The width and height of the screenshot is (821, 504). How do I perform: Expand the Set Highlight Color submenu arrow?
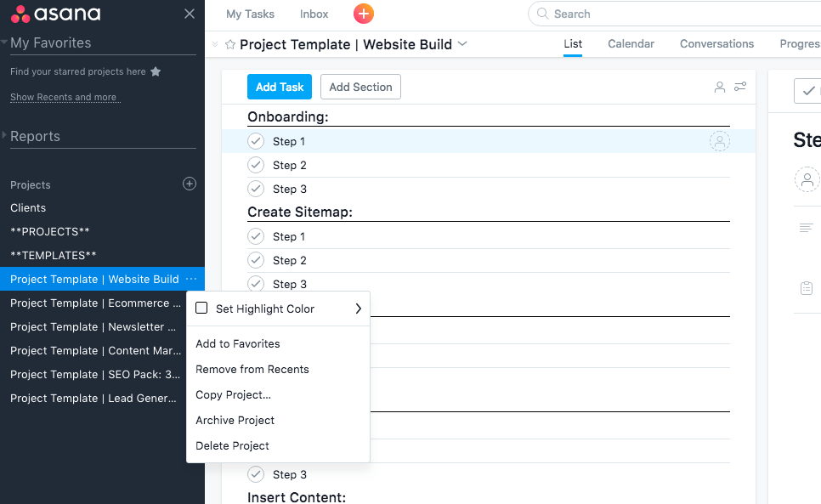point(358,309)
